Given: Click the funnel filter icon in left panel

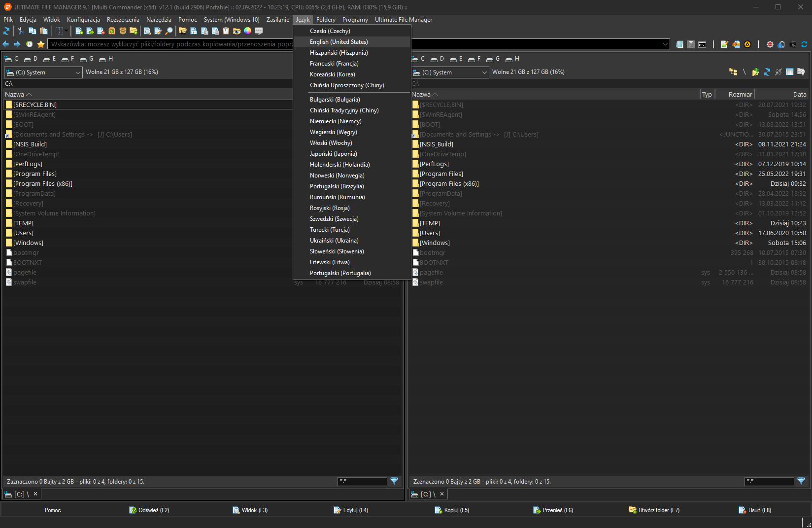Looking at the screenshot, I should (x=394, y=481).
